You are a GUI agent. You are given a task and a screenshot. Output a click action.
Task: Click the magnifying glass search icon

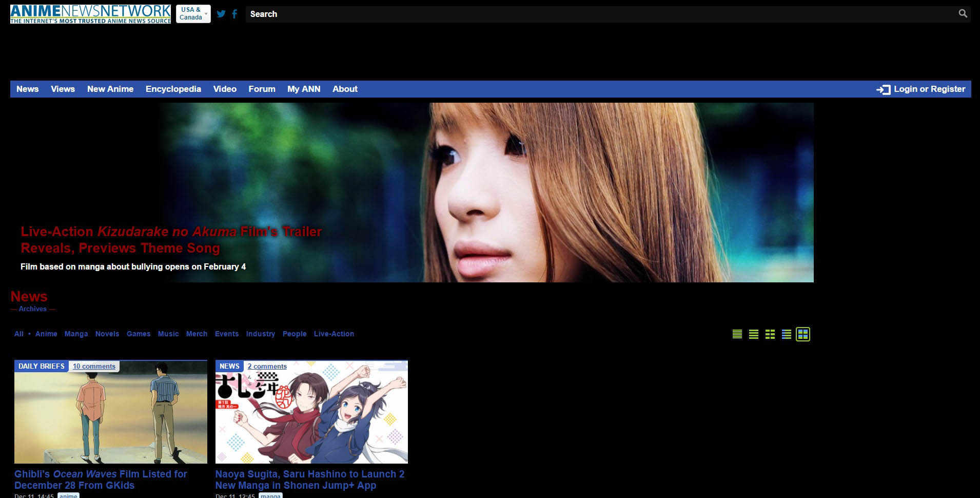962,13
